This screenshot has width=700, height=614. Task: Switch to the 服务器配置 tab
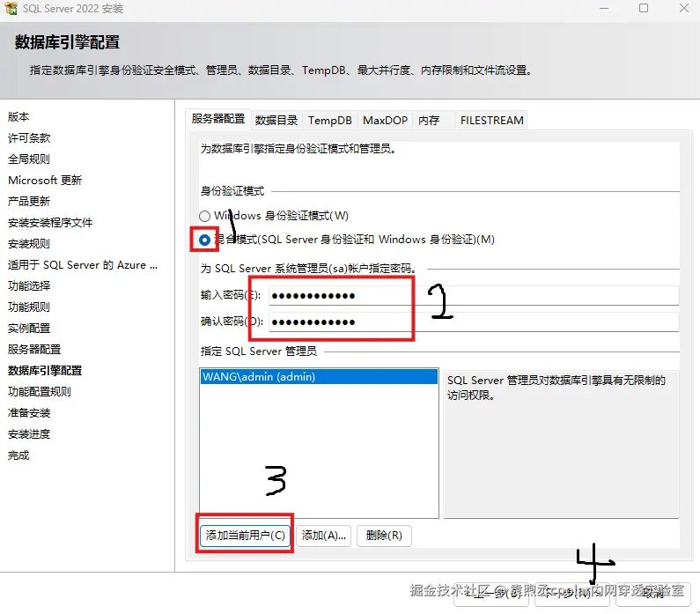[x=218, y=119]
